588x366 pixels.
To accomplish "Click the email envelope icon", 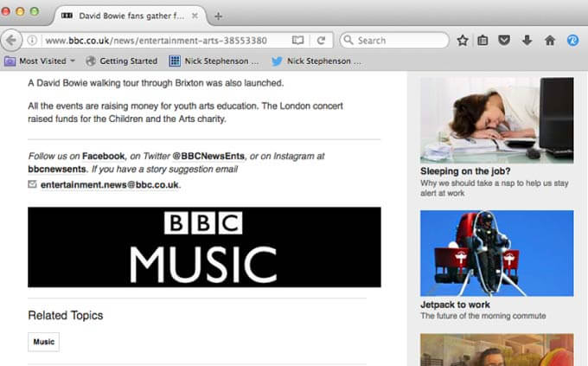I will (32, 184).
